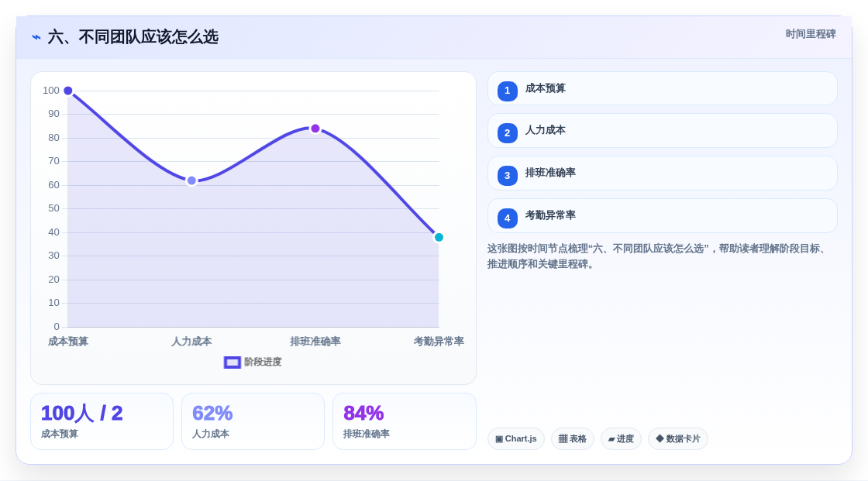Open the 进度 tag
The image size is (868, 481).
click(x=621, y=439)
